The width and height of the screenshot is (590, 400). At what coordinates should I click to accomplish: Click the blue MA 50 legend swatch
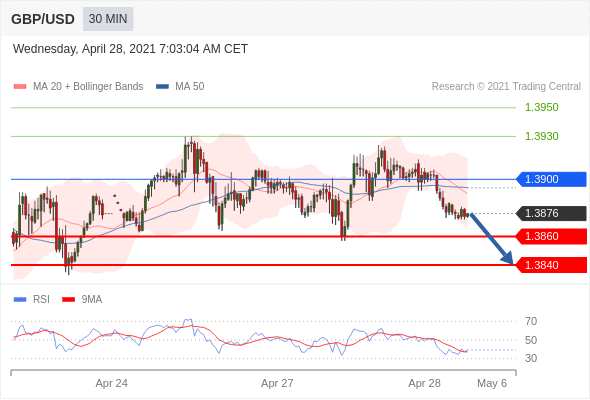coord(162,87)
